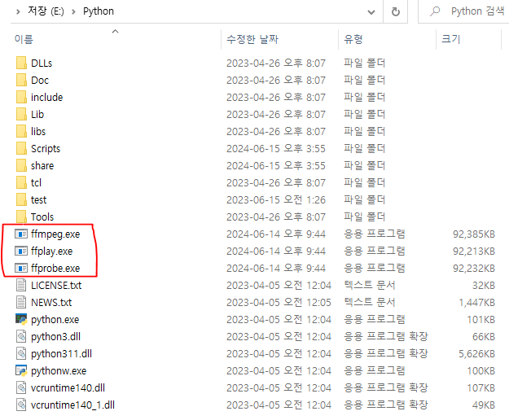Image resolution: width=509 pixels, height=420 pixels.
Task: Click the 49KB size value
Action: (x=484, y=405)
